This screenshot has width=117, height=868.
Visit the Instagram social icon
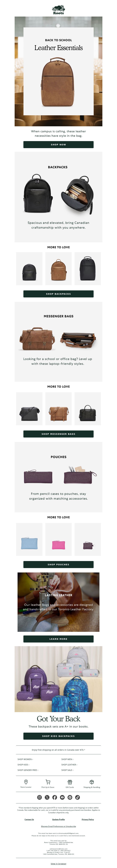click(39, 797)
